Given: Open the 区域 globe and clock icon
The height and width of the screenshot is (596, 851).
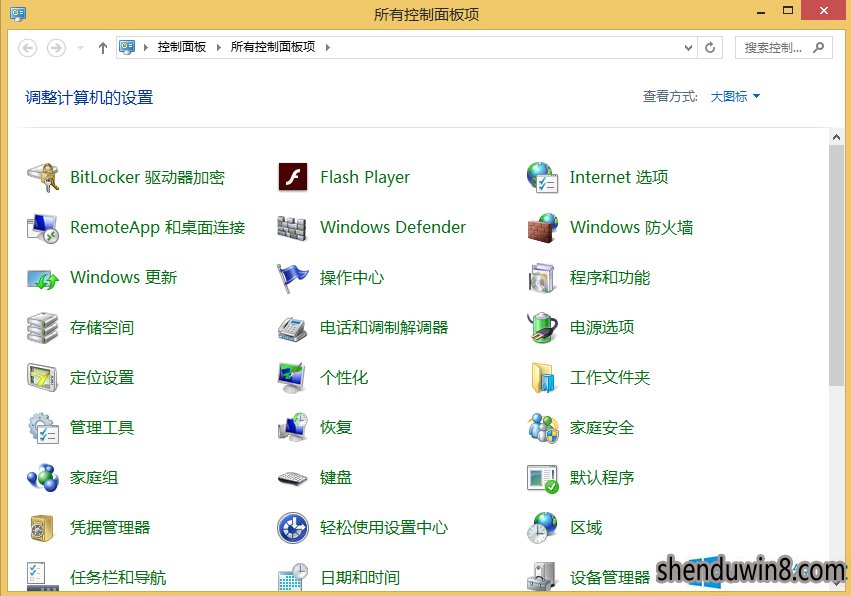Looking at the screenshot, I should (x=542, y=528).
